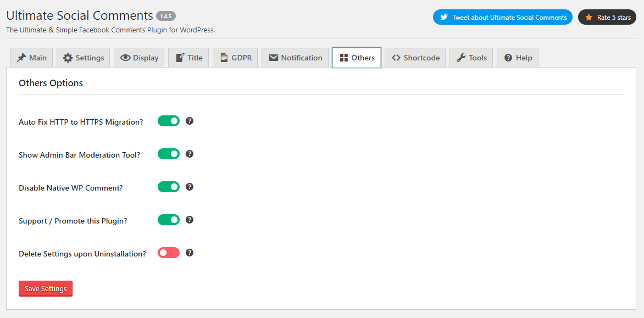The height and width of the screenshot is (318, 644).
Task: Select the Shortcode tab
Action: tap(415, 58)
